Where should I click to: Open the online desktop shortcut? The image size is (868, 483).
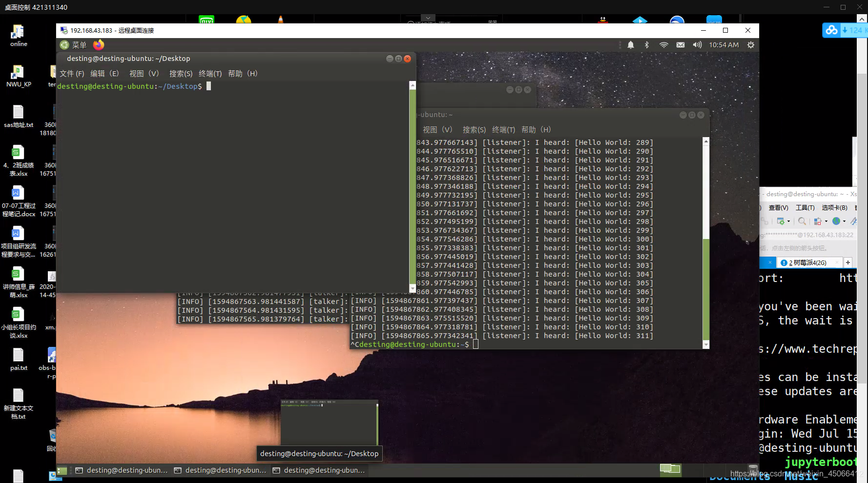point(19,36)
